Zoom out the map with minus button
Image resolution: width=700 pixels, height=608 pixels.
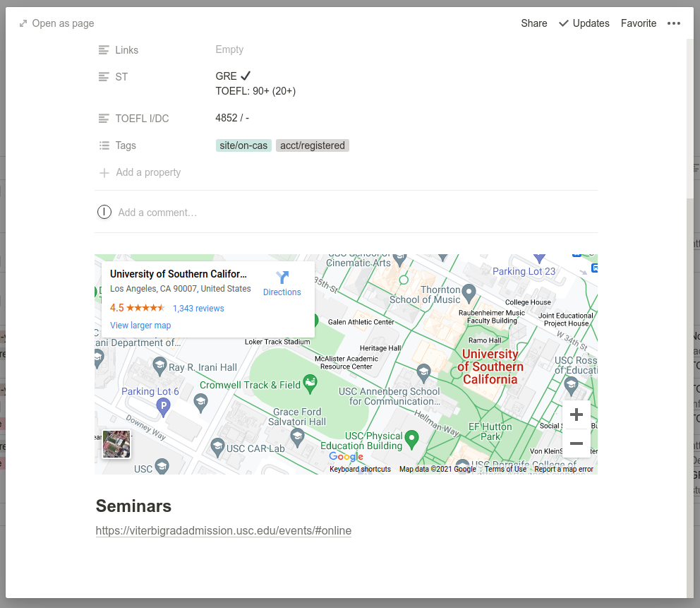click(576, 443)
